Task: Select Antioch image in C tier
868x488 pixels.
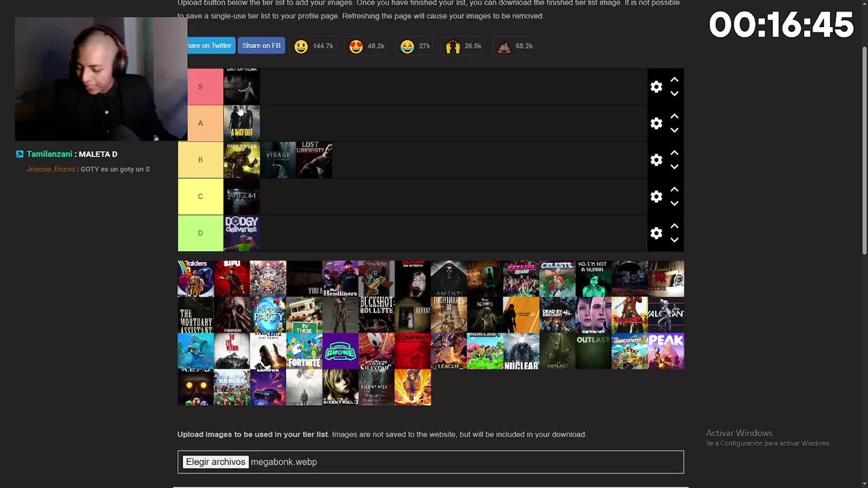Action: tap(241, 197)
